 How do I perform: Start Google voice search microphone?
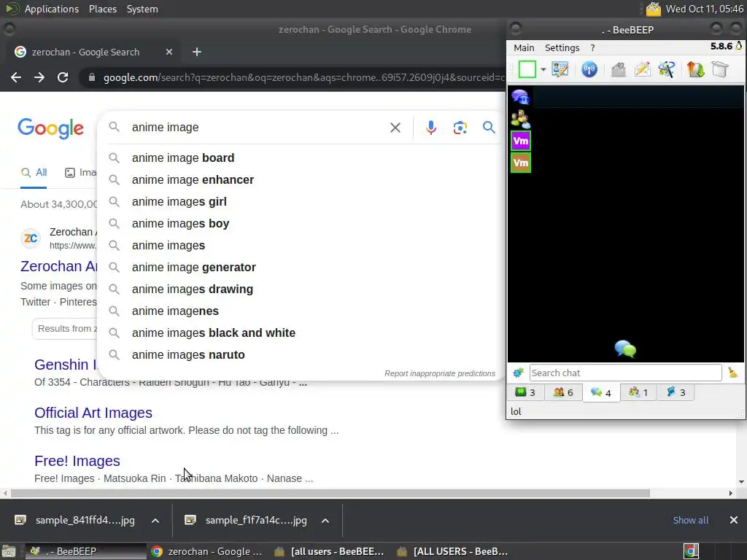point(431,128)
